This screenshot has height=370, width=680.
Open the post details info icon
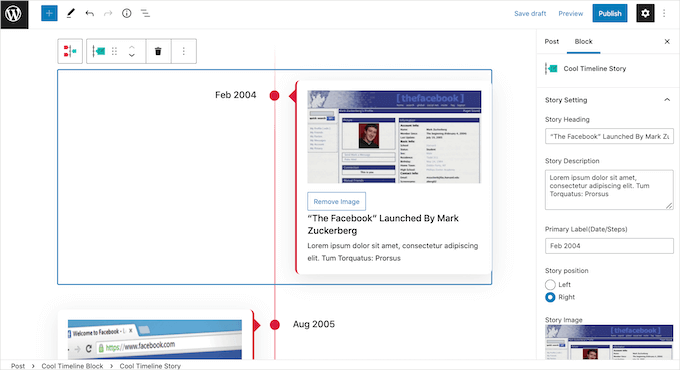pos(127,13)
